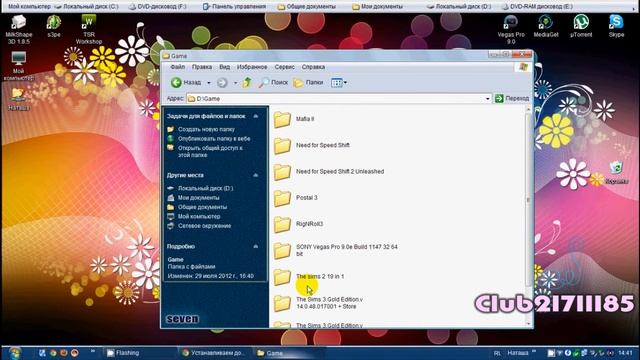Viewport: 640px width, 360px height.
Task: Click the Переход go button
Action: pyautogui.click(x=512, y=98)
